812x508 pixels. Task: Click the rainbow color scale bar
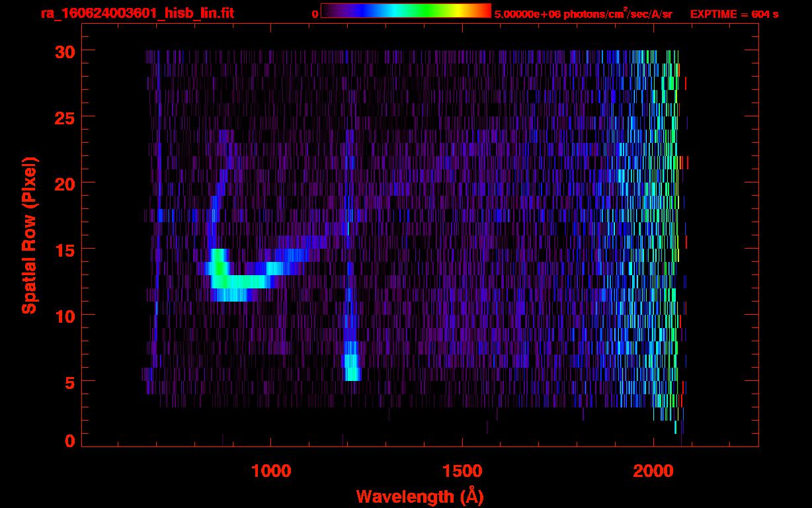(405, 11)
